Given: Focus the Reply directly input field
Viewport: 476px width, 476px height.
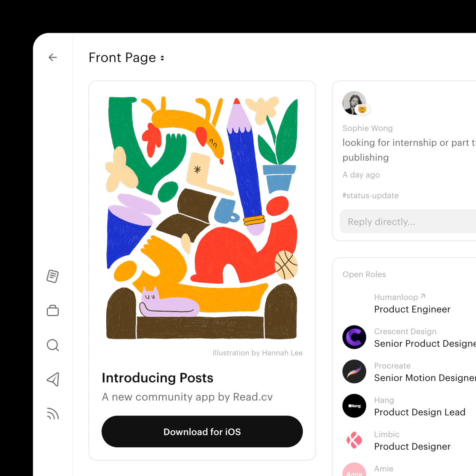Looking at the screenshot, I should tap(408, 221).
